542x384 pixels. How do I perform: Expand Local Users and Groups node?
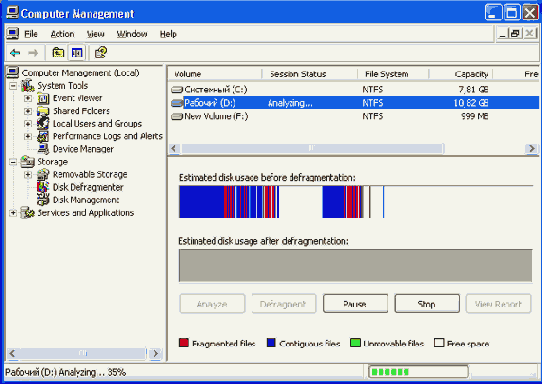click(x=28, y=124)
